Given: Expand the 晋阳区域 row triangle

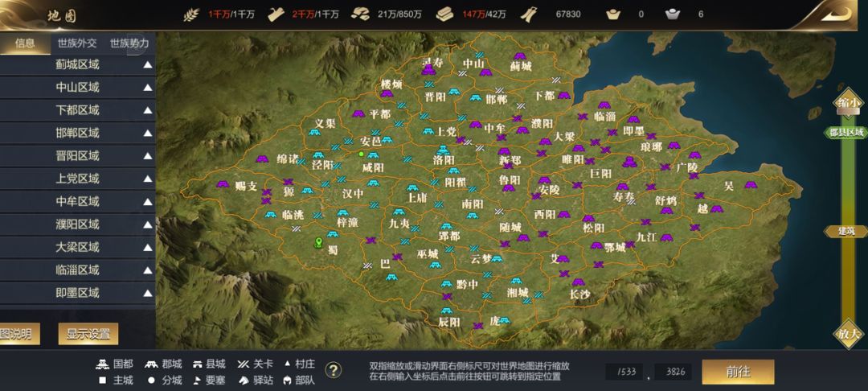Looking at the screenshot, I should 148,155.
